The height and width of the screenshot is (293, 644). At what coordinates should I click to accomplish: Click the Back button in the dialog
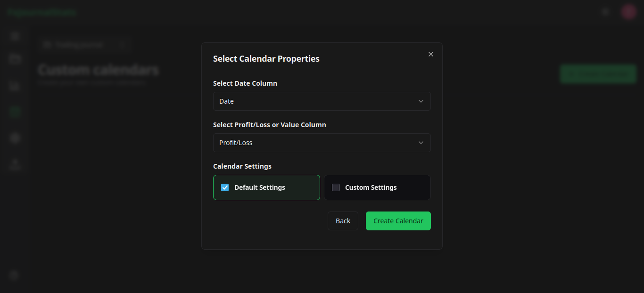343,220
